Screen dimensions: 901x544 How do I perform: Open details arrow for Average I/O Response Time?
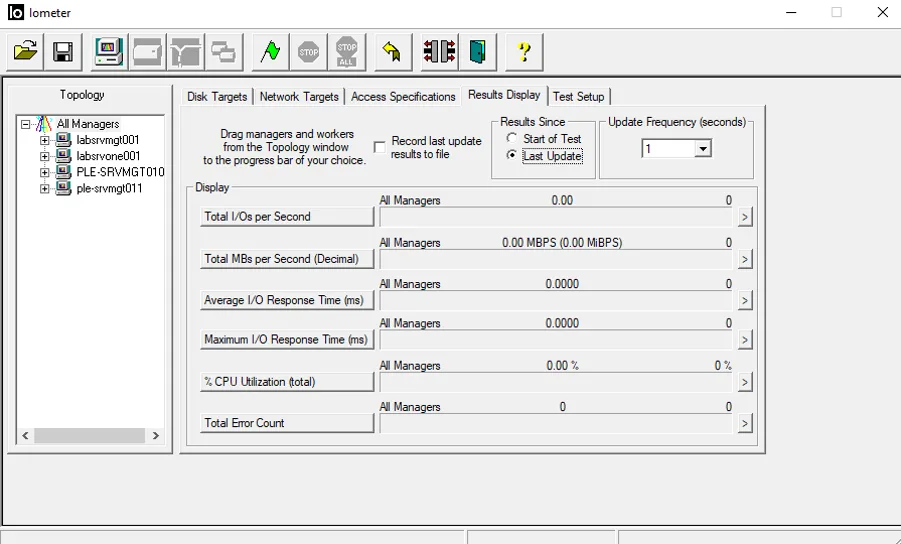coord(745,300)
